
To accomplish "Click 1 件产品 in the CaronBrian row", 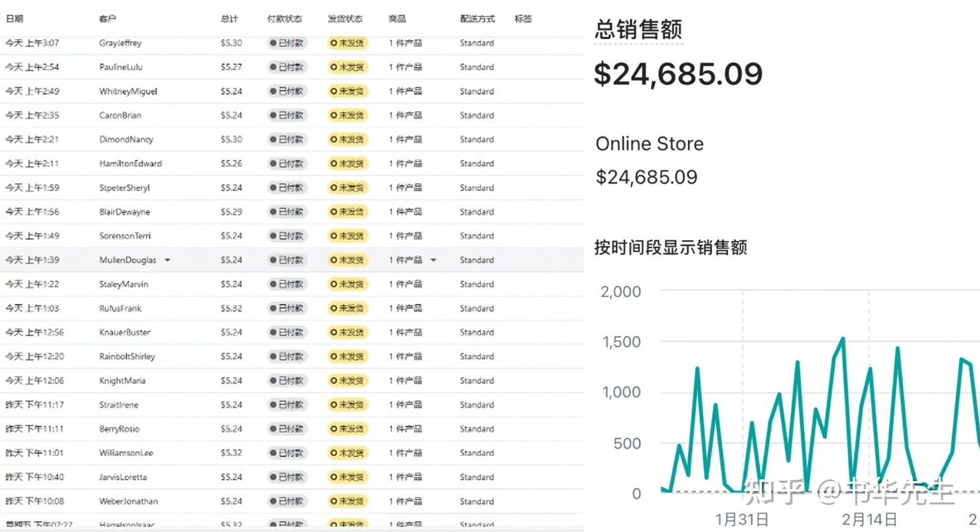I will [405, 115].
